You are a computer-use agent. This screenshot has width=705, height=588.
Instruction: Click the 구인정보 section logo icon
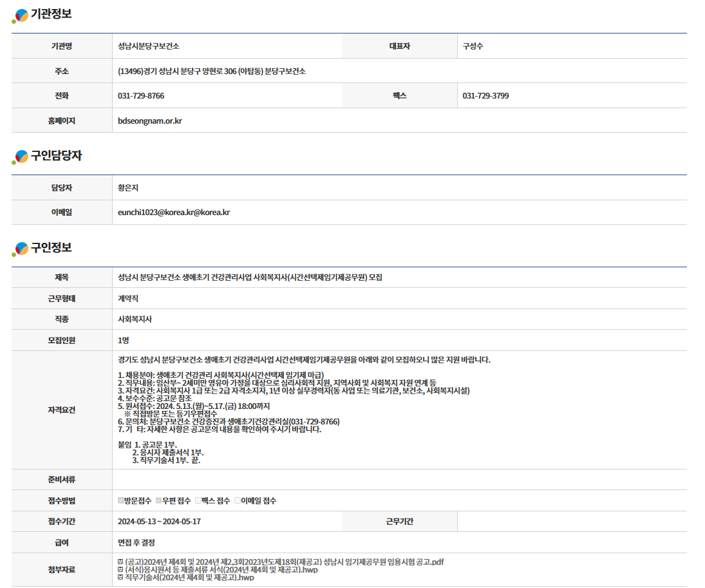20,249
